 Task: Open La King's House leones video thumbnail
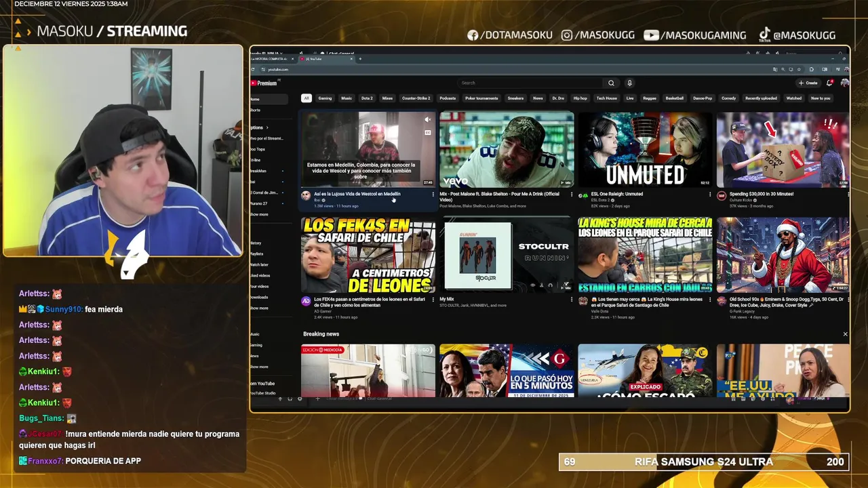pos(645,255)
